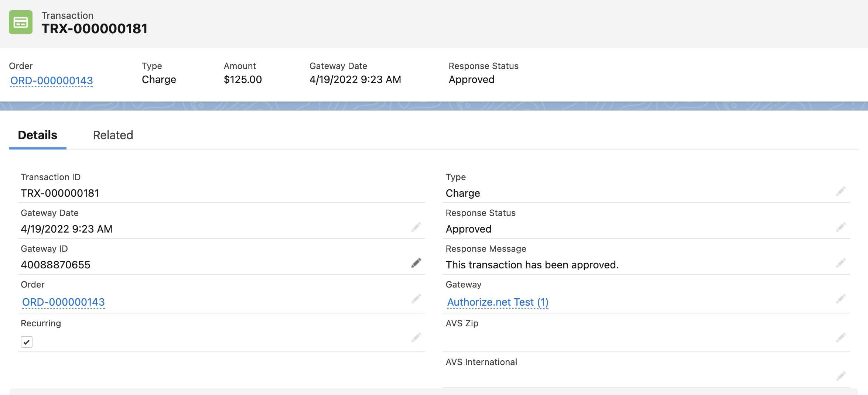Click the AVS Zip field label
This screenshot has height=395, width=868.
tap(462, 323)
